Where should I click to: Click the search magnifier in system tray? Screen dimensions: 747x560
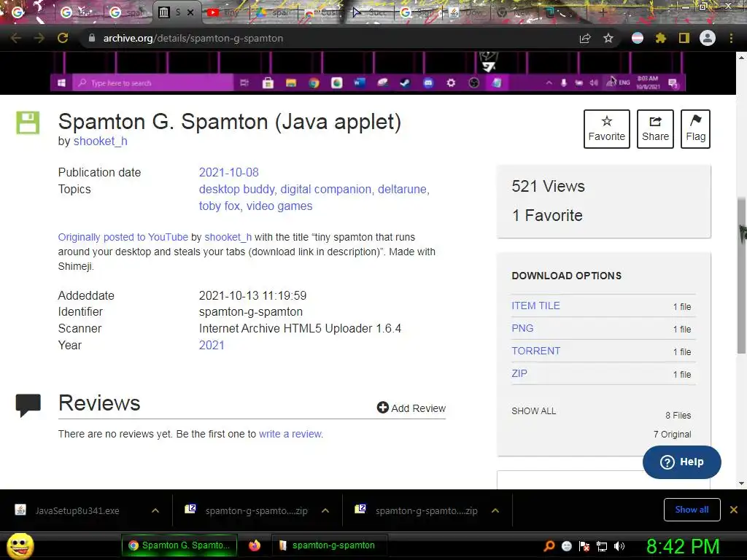[x=549, y=545]
